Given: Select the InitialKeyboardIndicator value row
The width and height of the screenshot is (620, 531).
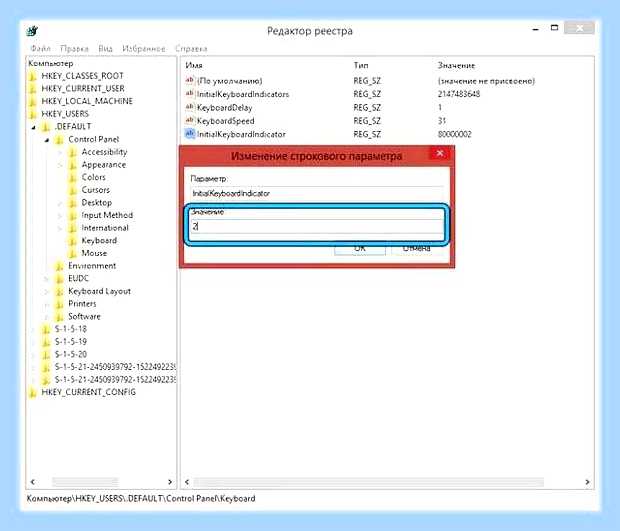Looking at the screenshot, I should tap(328, 134).
